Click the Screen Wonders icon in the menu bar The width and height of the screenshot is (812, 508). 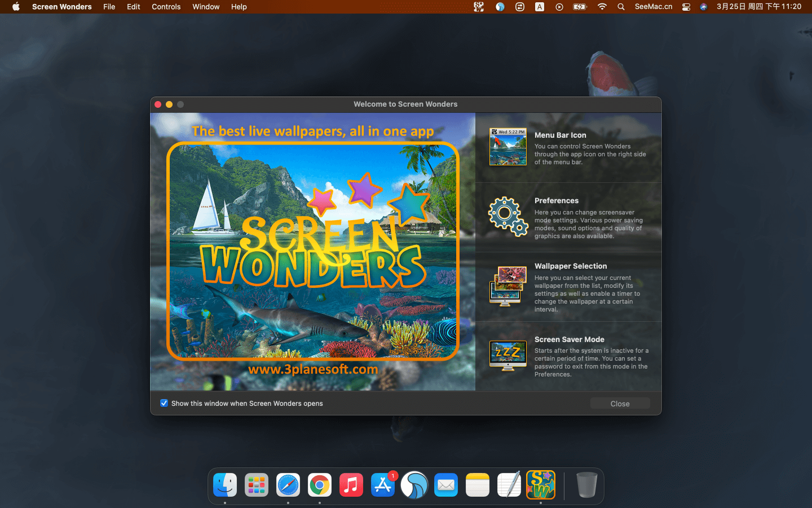click(479, 7)
